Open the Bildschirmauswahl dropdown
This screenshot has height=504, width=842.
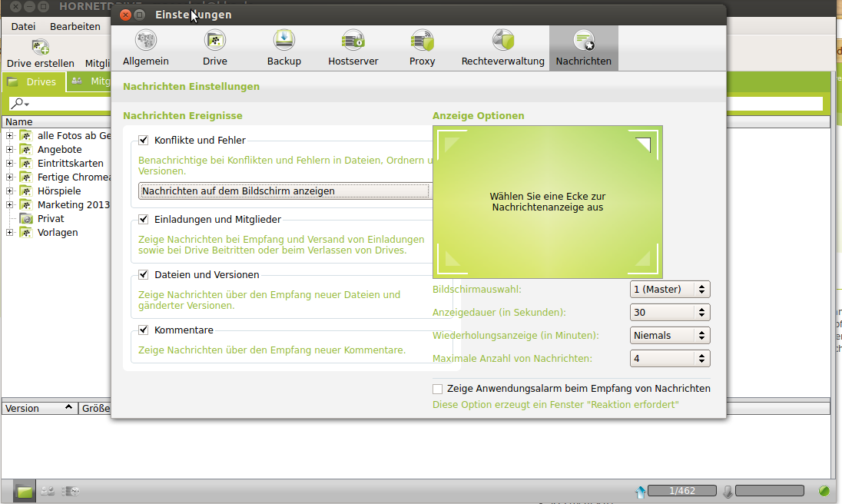(x=670, y=290)
